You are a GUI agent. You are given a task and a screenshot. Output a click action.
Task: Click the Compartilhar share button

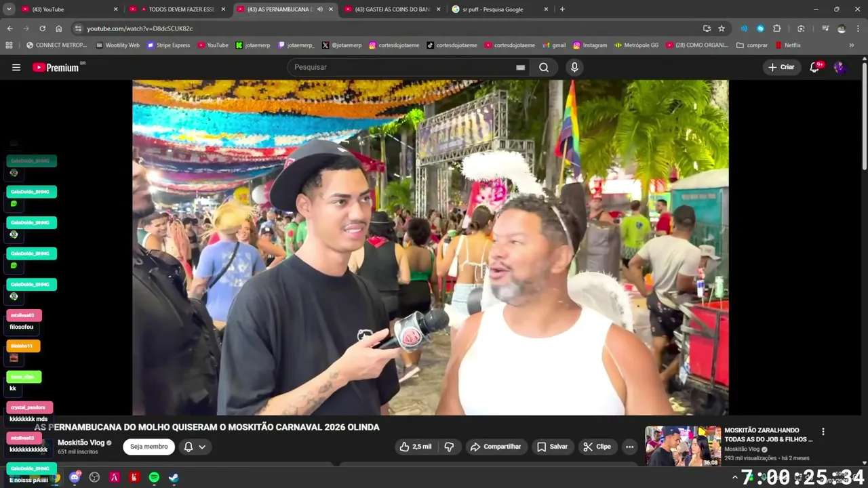click(496, 447)
